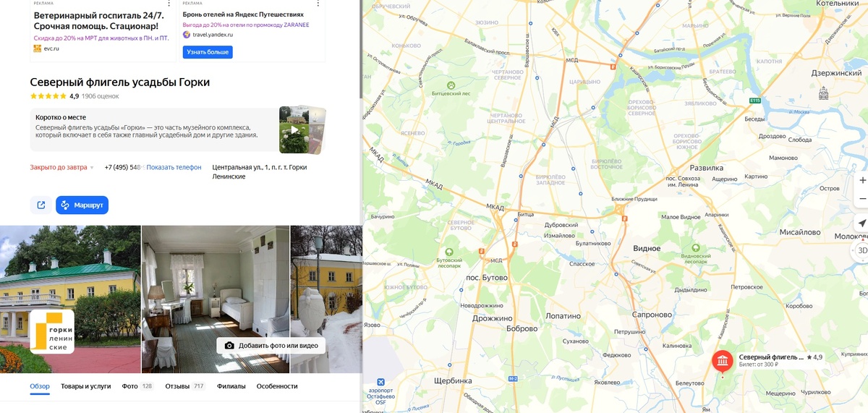This screenshot has height=413, width=868.
Task: Switch to the Отзывы tab
Action: [185, 386]
